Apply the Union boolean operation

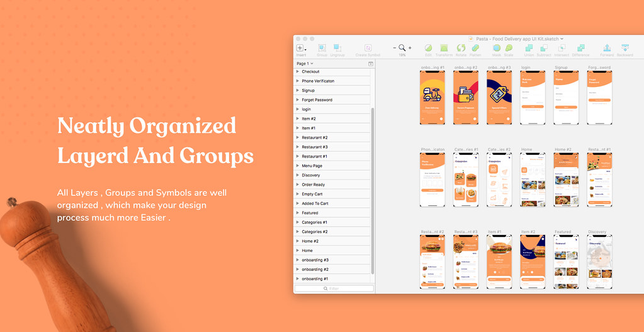tap(529, 49)
